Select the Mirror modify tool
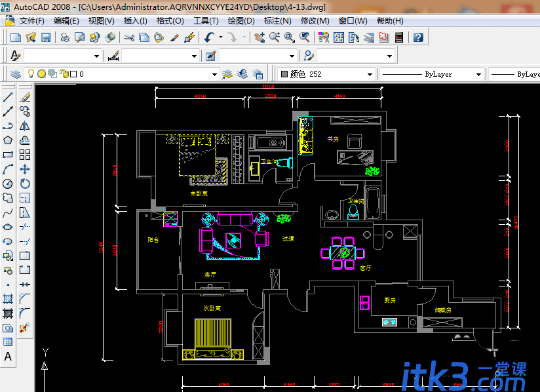Image resolution: width=540 pixels, height=392 pixels. click(x=25, y=126)
